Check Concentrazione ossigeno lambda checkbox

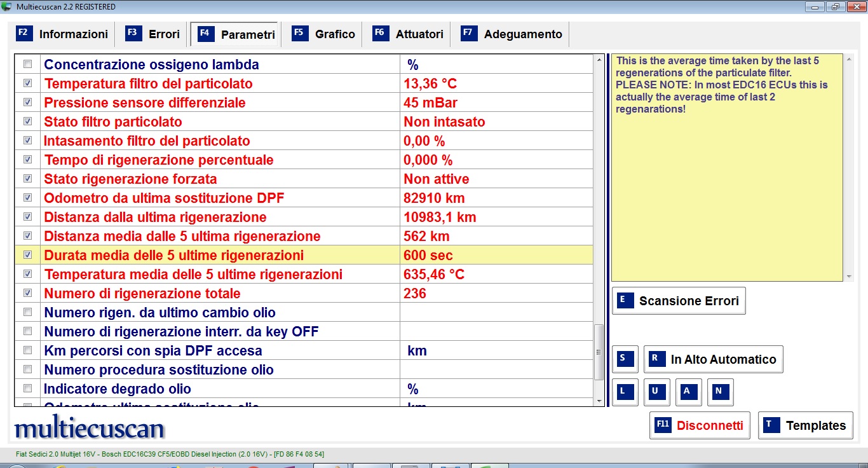(x=27, y=64)
